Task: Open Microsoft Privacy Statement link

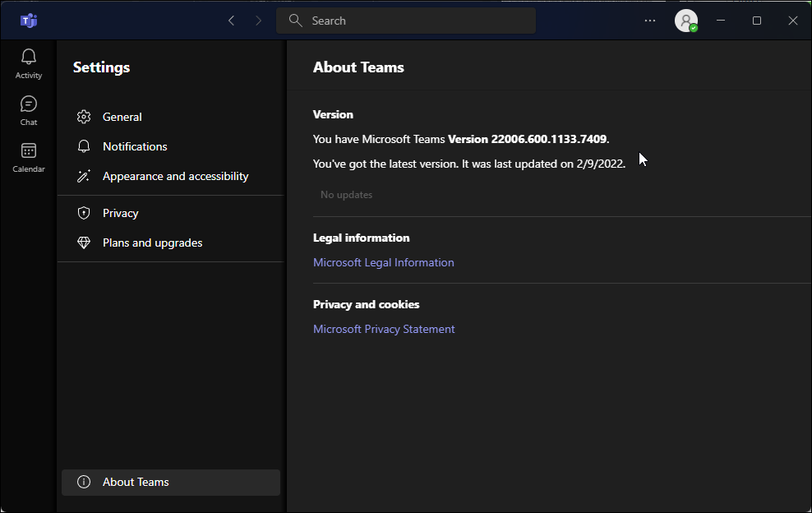Action: coord(384,328)
